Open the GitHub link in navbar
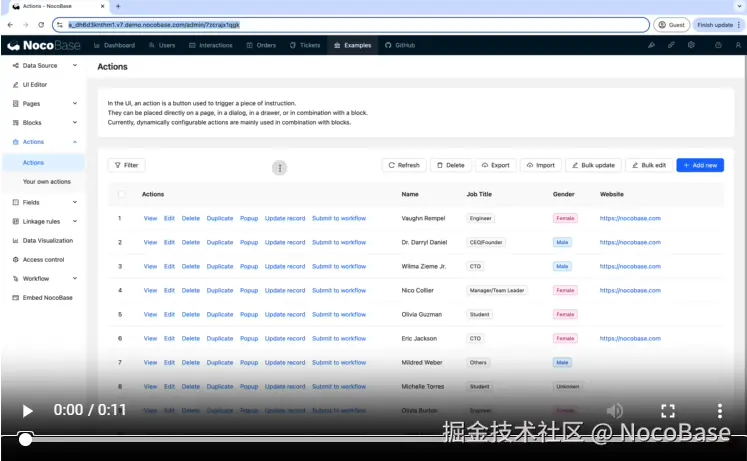Image resolution: width=747 pixels, height=461 pixels. pos(400,45)
